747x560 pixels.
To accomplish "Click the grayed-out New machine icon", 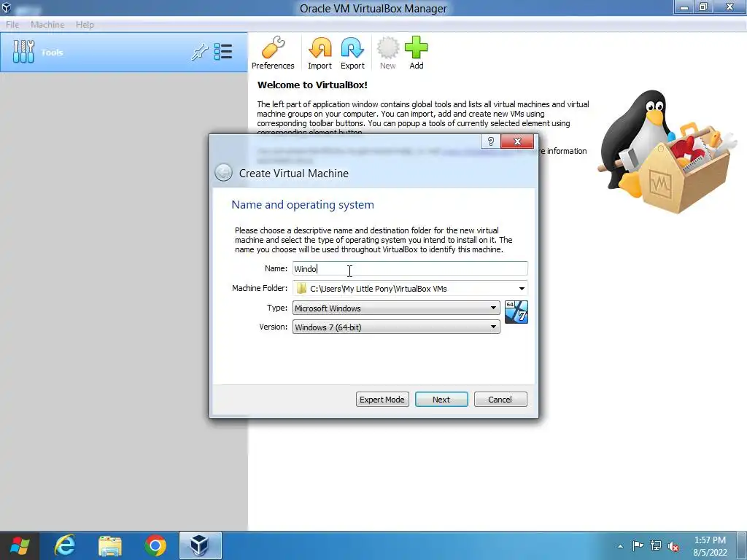I will pos(388,52).
